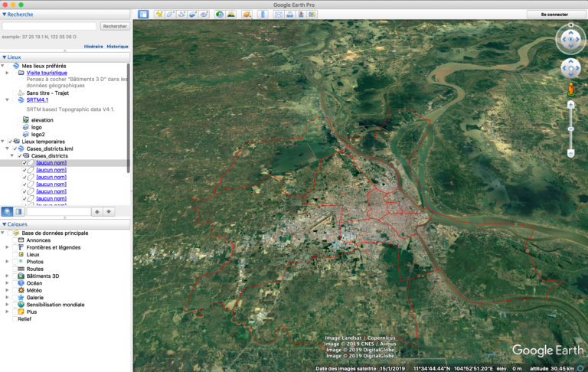Collapse the SRTM4.1 tree node arrow
588x372 pixels.
point(7,100)
